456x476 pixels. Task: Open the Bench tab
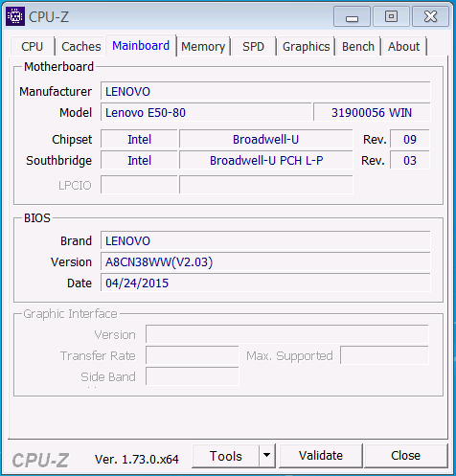pyautogui.click(x=358, y=47)
